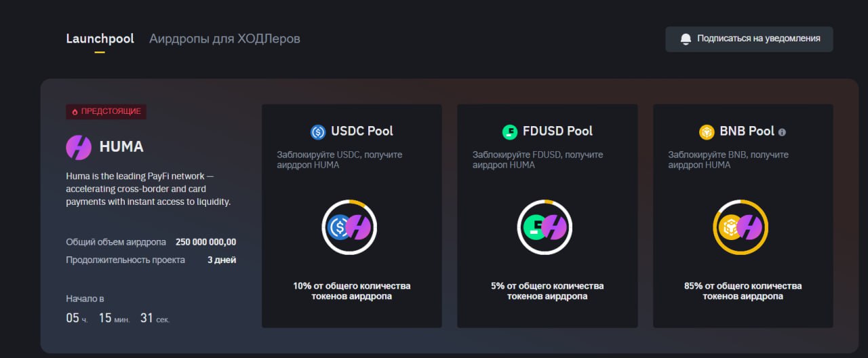Click the FDUSD coin icon in pool title

point(509,132)
